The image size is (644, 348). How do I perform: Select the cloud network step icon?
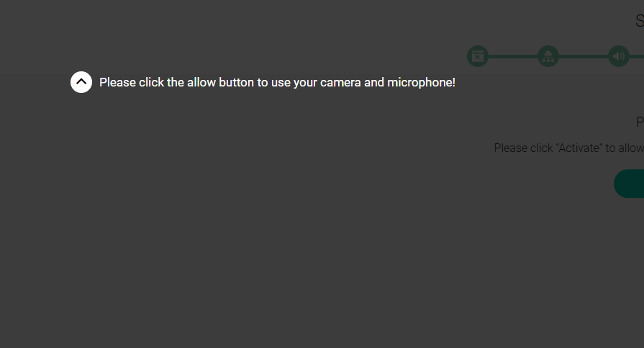[x=548, y=56]
